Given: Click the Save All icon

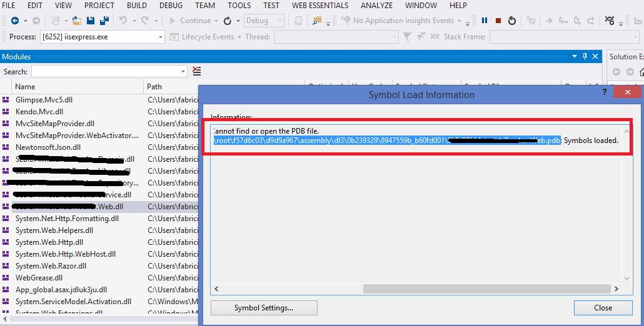Looking at the screenshot, I should 104,21.
